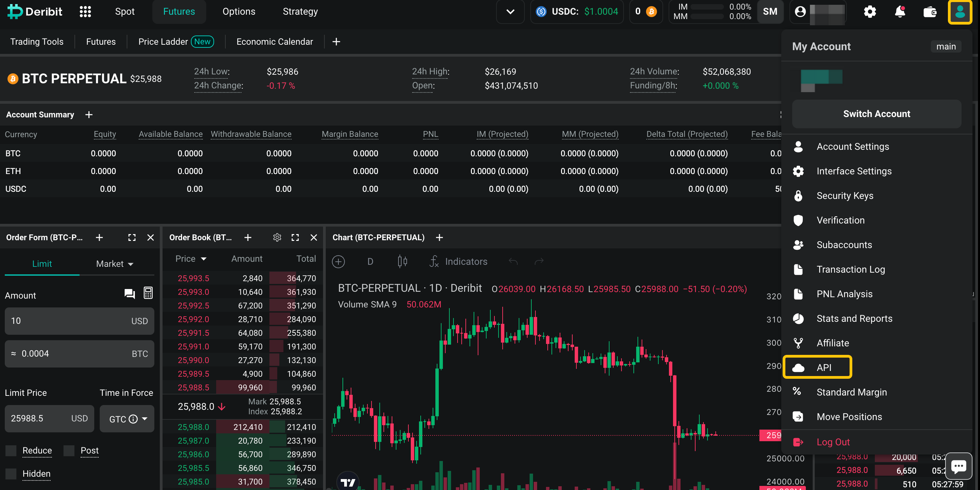Image resolution: width=980 pixels, height=490 pixels.
Task: Open the wallet icon in header
Action: [930, 11]
